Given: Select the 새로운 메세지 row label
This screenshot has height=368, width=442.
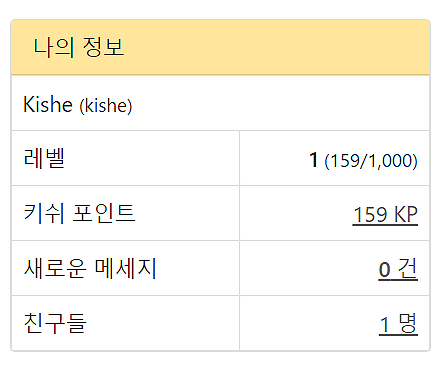Looking at the screenshot, I should 90,268.
